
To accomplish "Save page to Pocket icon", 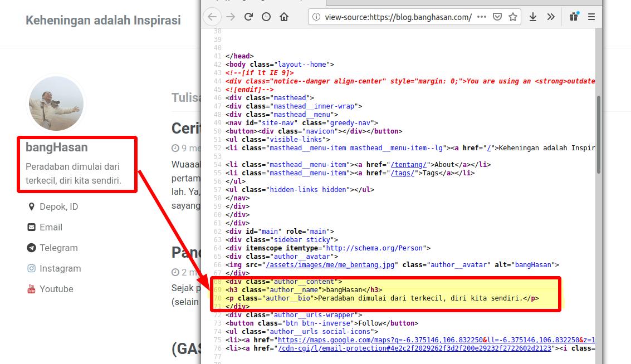I will [x=497, y=17].
